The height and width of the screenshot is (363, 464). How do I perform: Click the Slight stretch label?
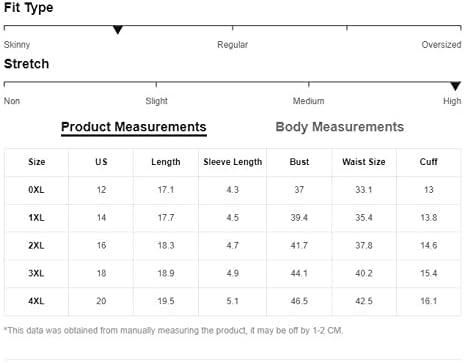click(x=156, y=101)
